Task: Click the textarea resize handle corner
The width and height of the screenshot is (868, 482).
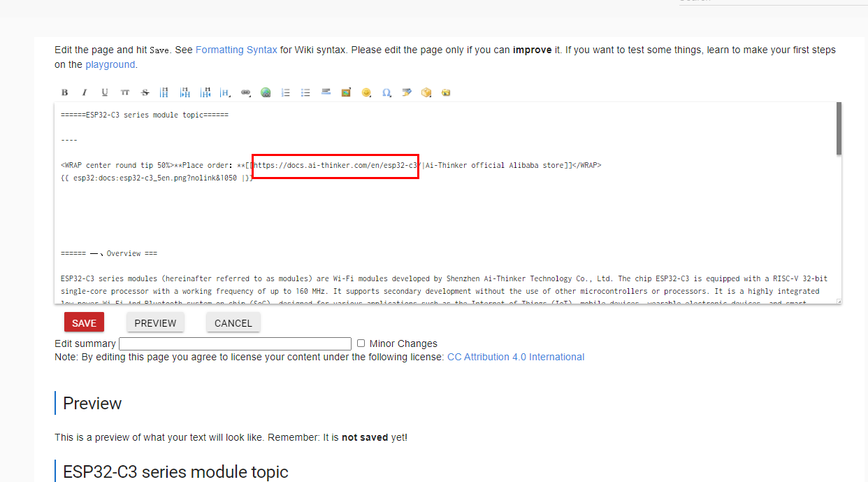Action: point(839,302)
